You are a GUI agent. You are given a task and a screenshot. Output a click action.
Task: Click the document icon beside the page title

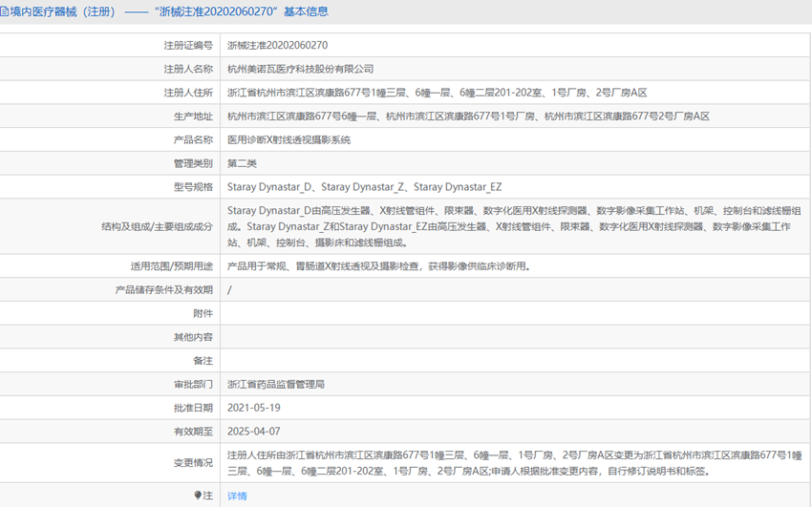pos(5,11)
